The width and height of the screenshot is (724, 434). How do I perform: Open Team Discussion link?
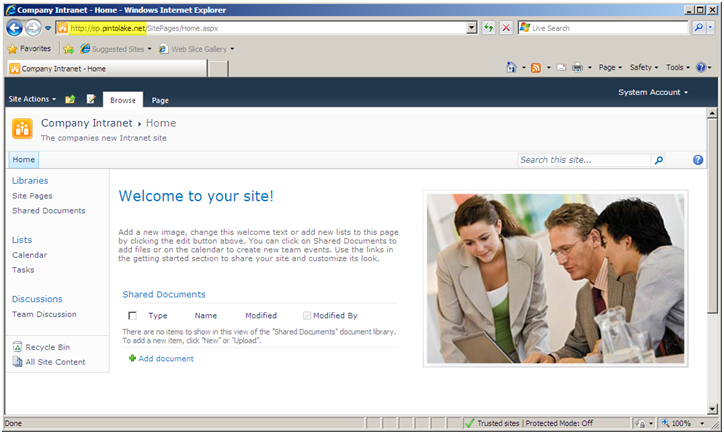(x=44, y=314)
